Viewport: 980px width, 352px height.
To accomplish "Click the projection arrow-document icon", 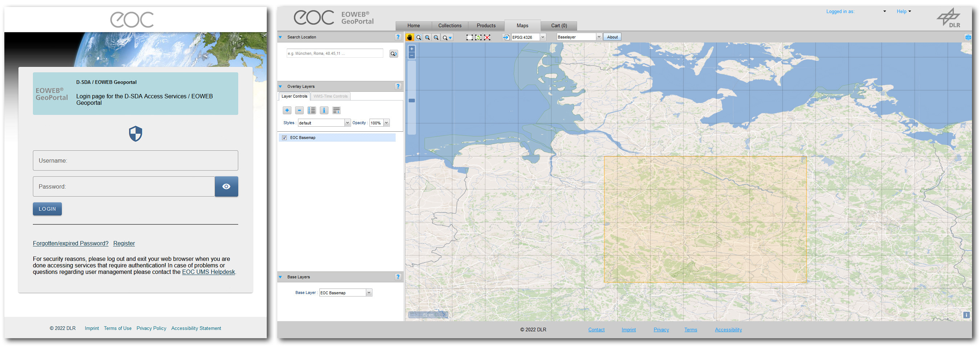I will coord(506,37).
